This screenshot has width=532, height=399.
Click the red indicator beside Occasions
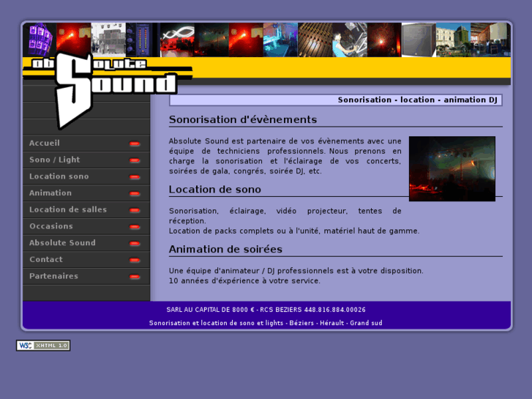coord(135,227)
